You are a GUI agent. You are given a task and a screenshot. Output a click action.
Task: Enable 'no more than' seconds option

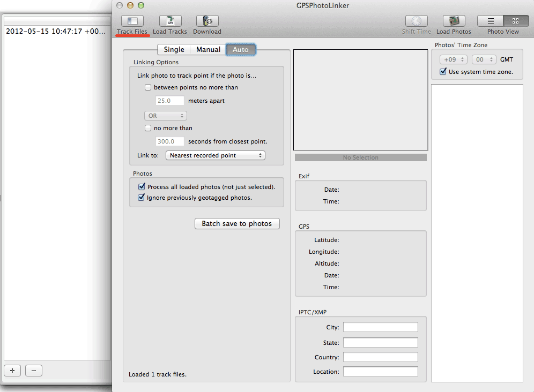(x=148, y=128)
